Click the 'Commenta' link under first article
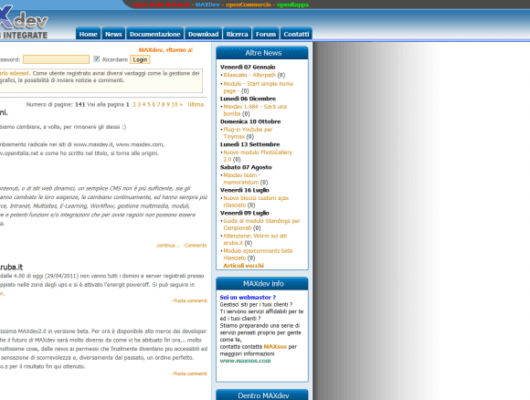The image size is (530, 400). [196, 245]
